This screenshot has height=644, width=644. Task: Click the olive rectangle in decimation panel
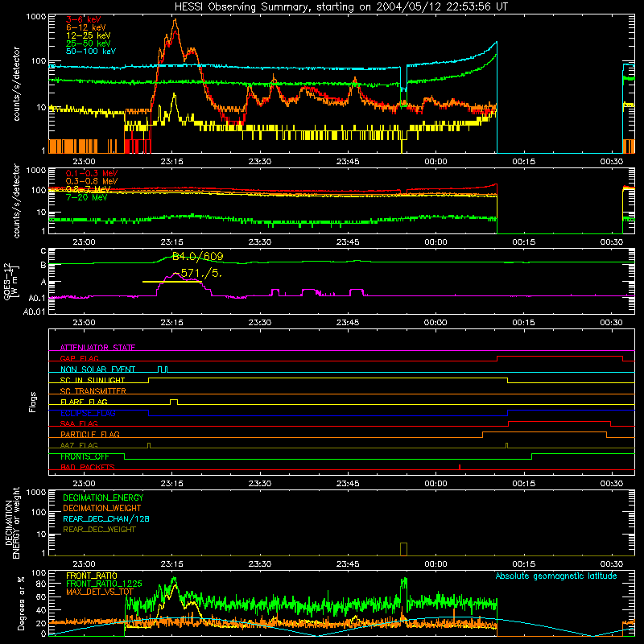point(403,549)
